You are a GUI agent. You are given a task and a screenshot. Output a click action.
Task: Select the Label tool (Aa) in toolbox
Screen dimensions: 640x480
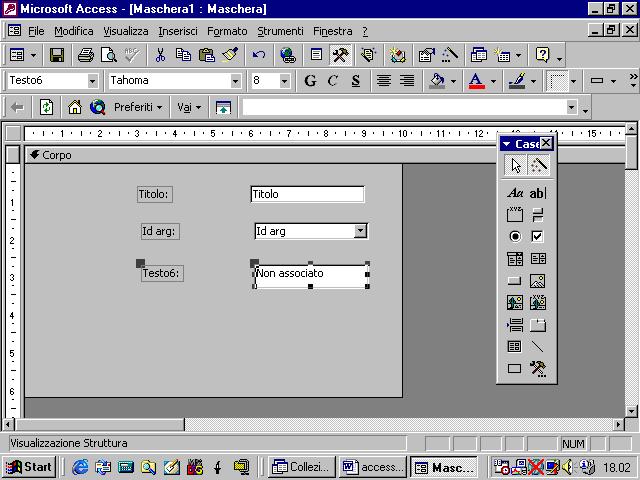(515, 193)
